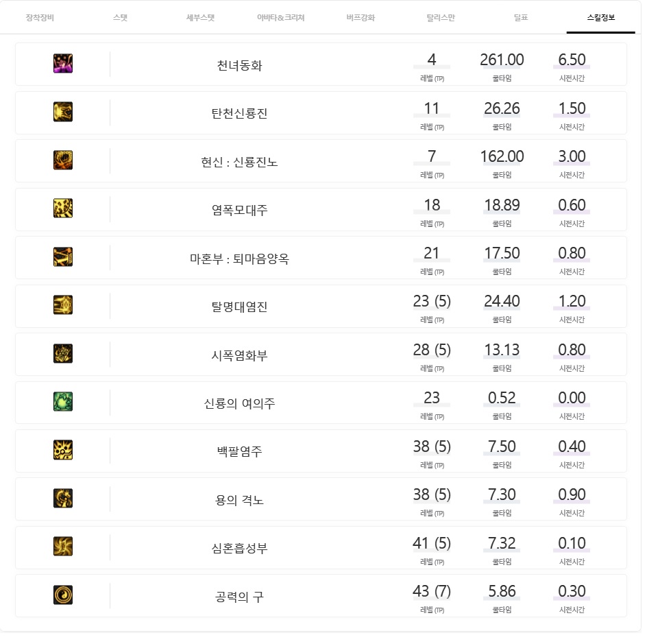Open the 스탯 tab
Image resolution: width=647 pixels, height=644 pixels.
[121, 18]
